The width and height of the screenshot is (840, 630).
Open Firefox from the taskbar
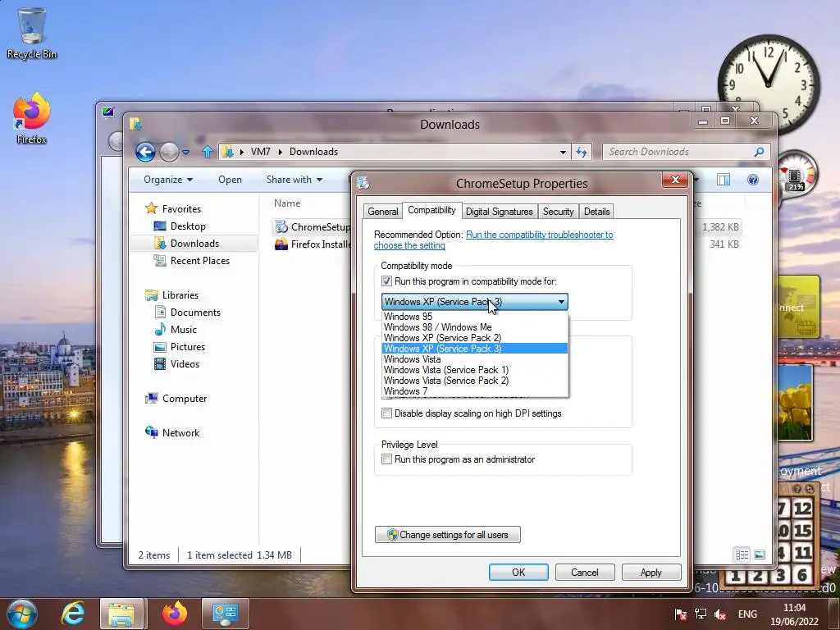pos(175,614)
